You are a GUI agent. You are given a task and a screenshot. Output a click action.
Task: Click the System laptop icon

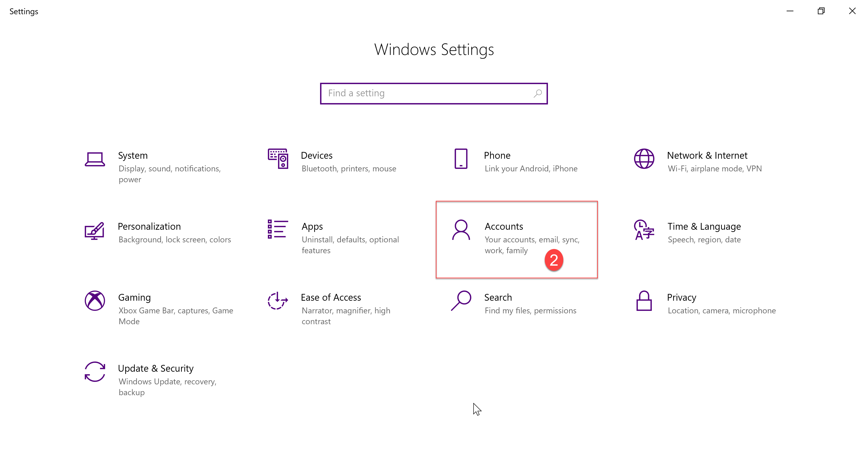point(95,159)
